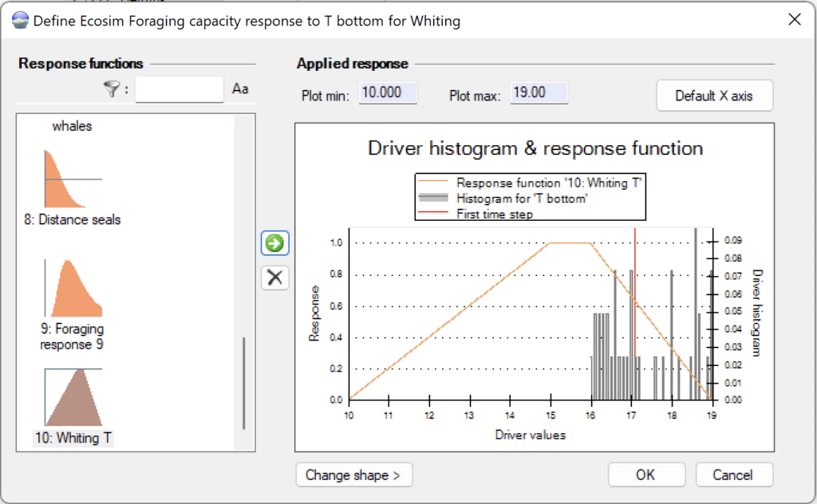Focus the response functions filter text box

pos(180,89)
